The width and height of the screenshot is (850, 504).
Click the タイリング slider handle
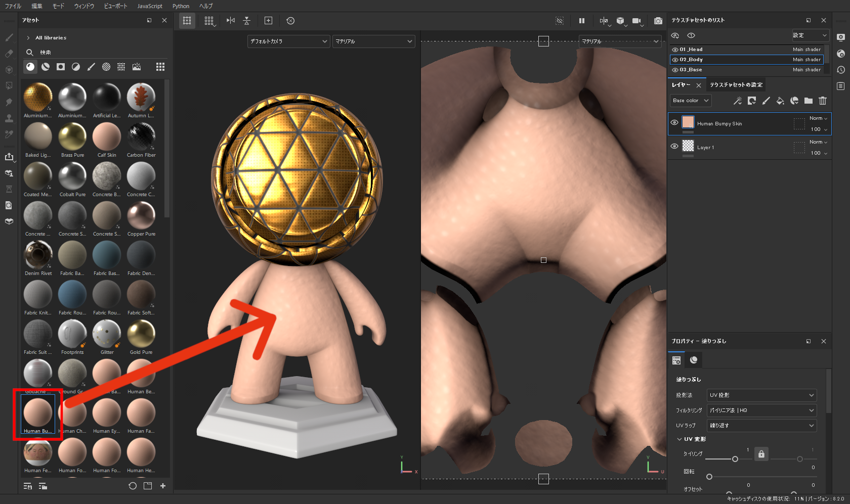[x=735, y=459]
